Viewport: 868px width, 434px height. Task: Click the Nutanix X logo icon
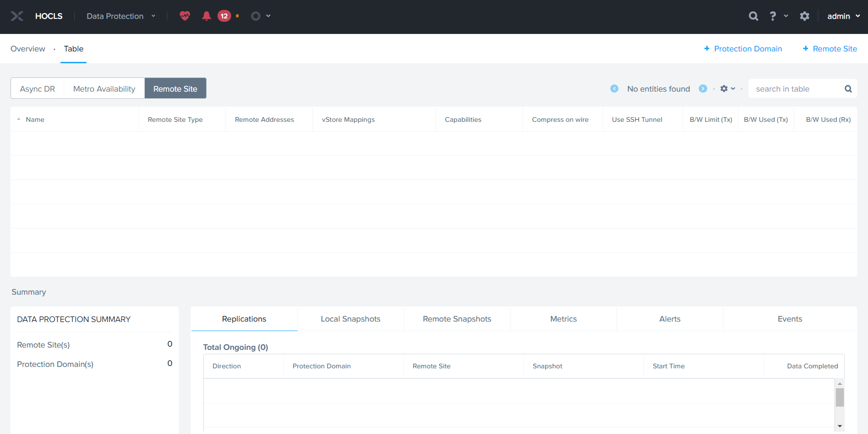pyautogui.click(x=17, y=16)
